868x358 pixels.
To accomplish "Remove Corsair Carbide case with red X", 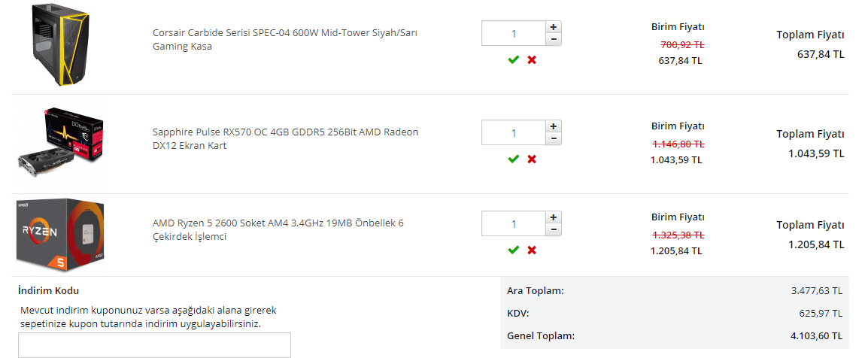I will (532, 59).
